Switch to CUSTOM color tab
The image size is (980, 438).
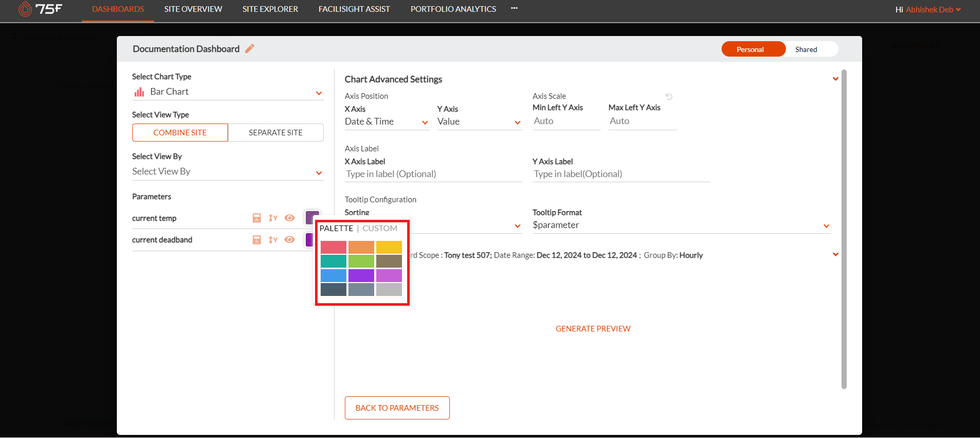click(x=380, y=229)
